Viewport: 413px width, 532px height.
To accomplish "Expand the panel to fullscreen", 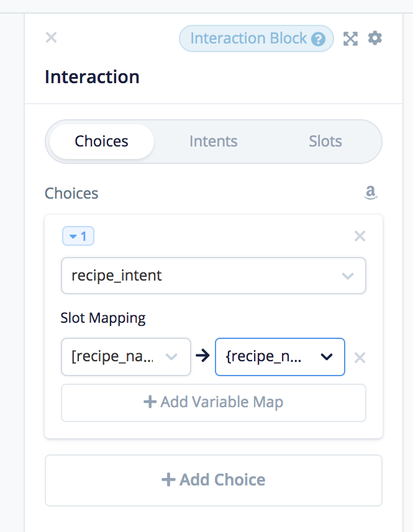I will pos(351,38).
